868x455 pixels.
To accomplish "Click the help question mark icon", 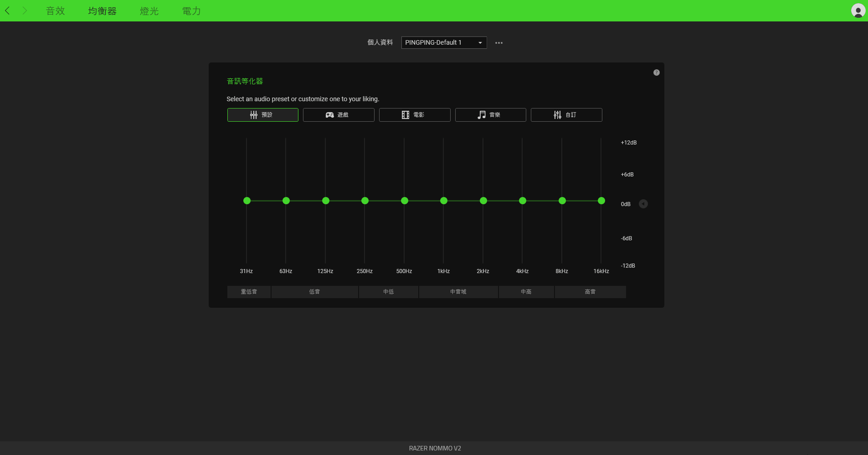I will tap(656, 72).
